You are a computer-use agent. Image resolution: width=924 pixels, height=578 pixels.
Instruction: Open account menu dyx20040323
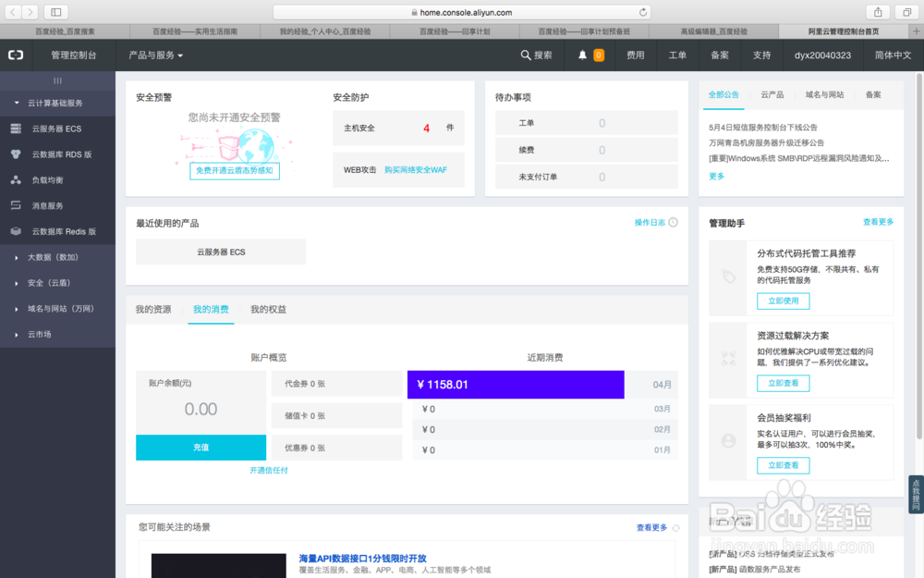point(822,55)
